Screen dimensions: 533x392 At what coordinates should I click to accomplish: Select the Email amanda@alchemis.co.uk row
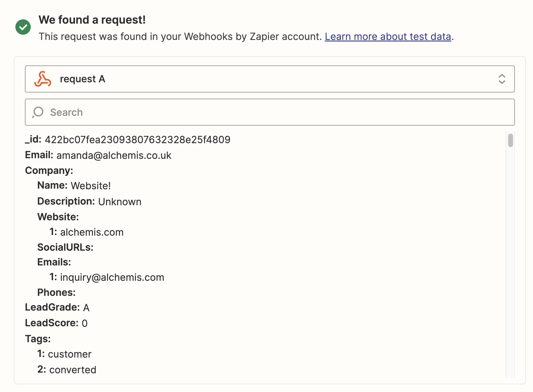(98, 155)
